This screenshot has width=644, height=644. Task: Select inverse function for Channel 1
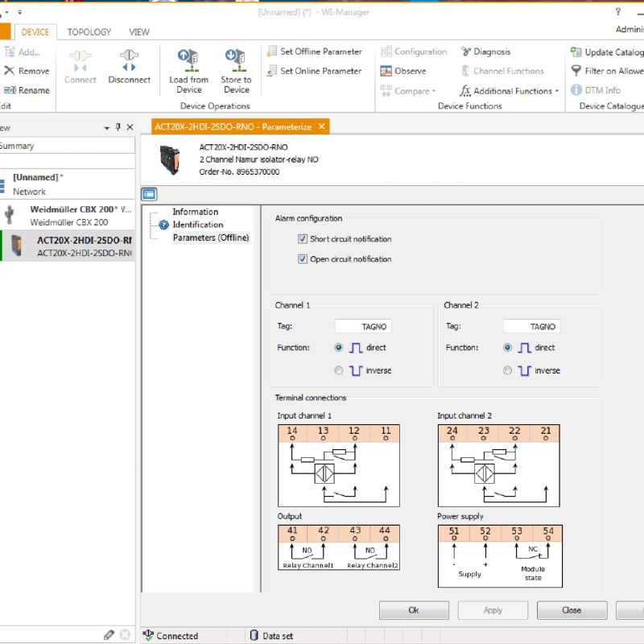tap(339, 370)
